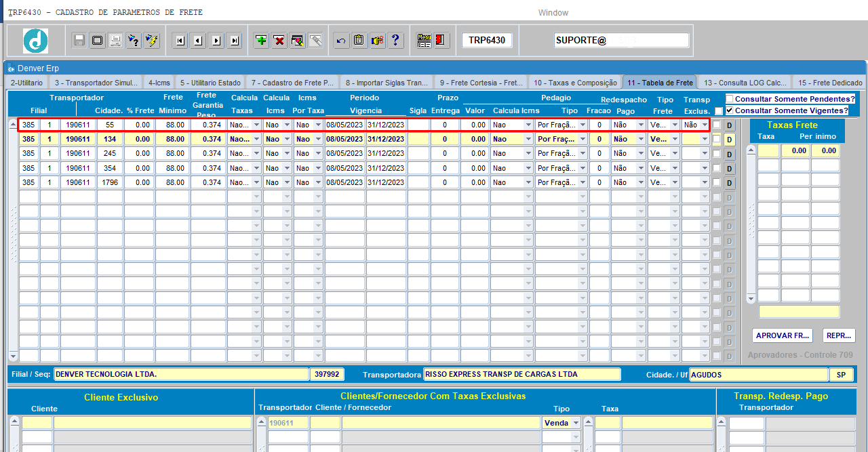This screenshot has width=868, height=452.
Task: Click the grayed eraser toolbar icon
Action: [x=316, y=41]
